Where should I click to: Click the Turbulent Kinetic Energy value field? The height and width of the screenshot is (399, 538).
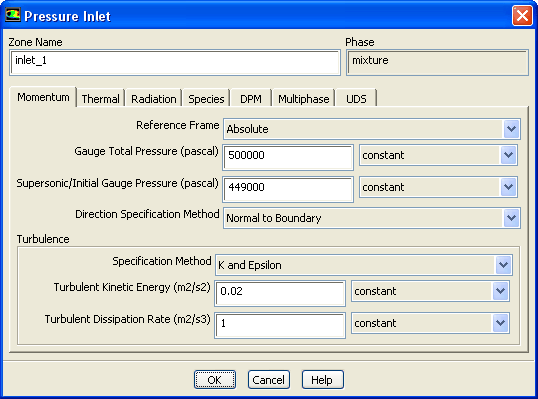[x=280, y=293]
